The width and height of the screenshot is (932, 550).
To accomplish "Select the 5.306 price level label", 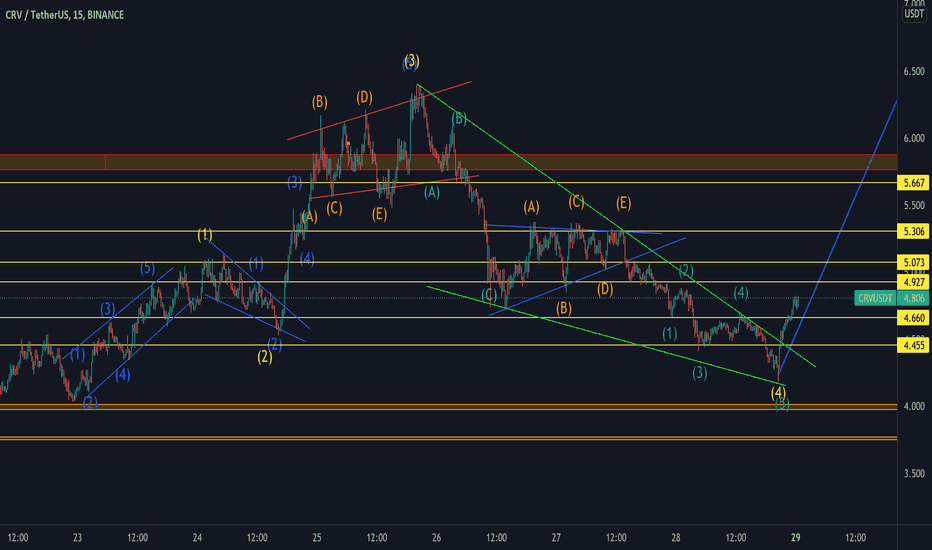I will 914,231.
